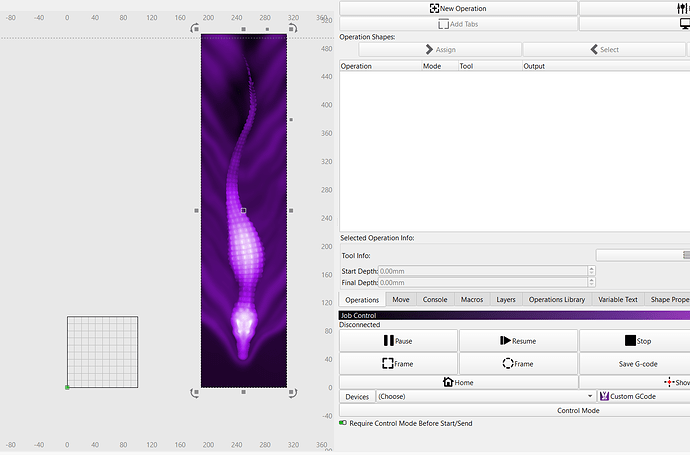Open the Operations Library tab

click(x=557, y=300)
